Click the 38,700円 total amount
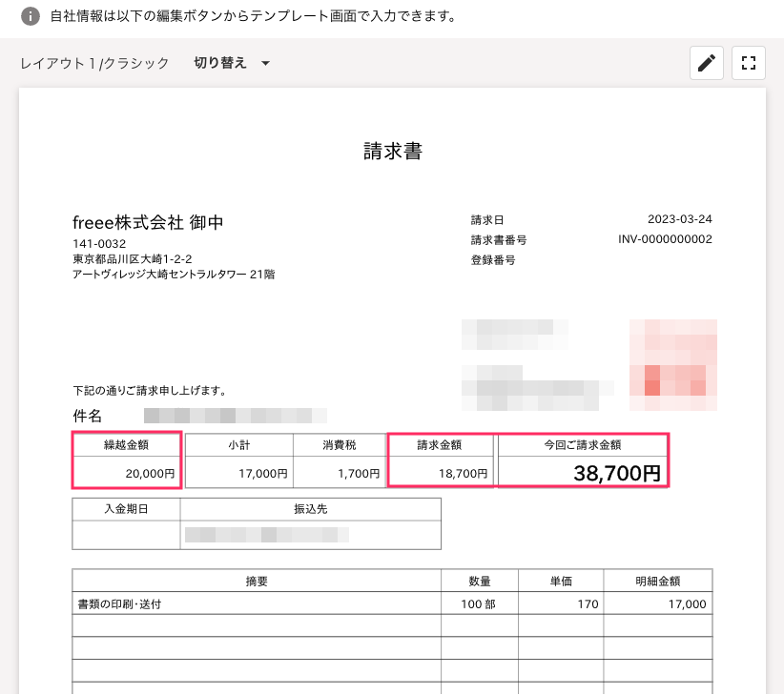 [x=617, y=473]
